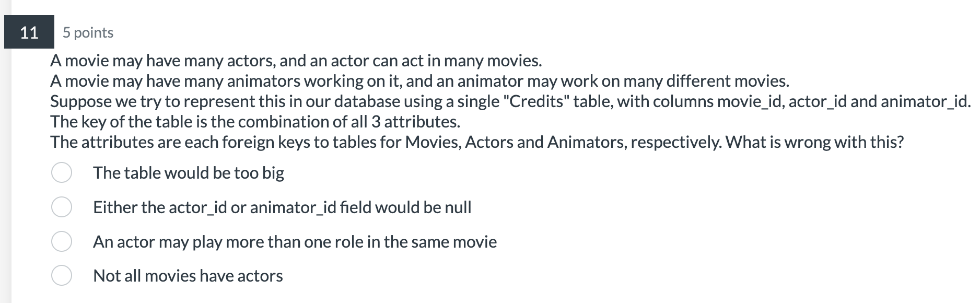Click the "Not all movies have actors" label
The width and height of the screenshot is (980, 303).
pos(187,276)
